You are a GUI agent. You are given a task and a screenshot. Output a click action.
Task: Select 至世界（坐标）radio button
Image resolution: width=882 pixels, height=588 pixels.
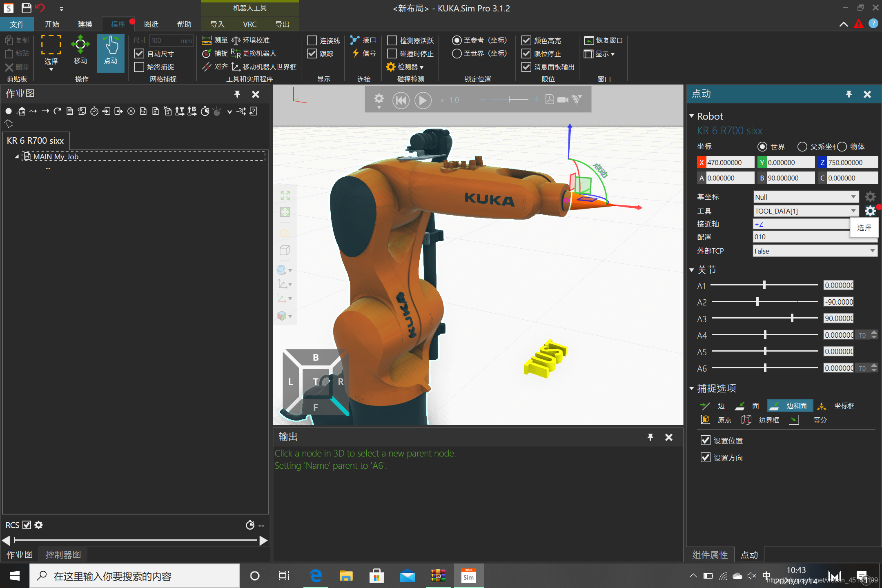tap(457, 53)
